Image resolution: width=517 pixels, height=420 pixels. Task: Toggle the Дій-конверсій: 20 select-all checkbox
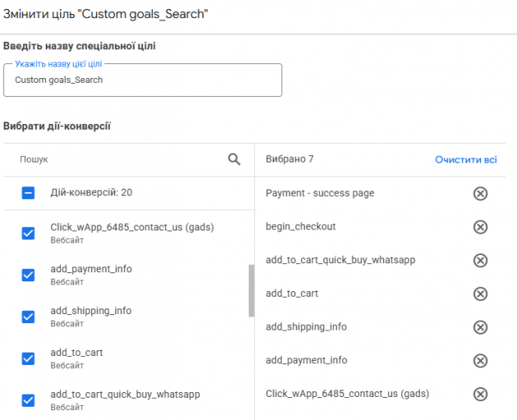pos(29,193)
